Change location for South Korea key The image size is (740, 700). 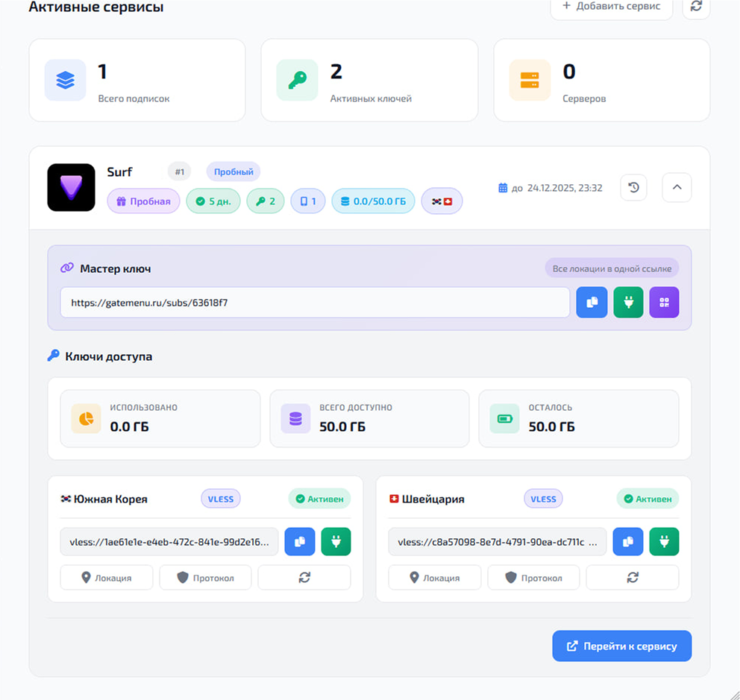click(x=107, y=578)
